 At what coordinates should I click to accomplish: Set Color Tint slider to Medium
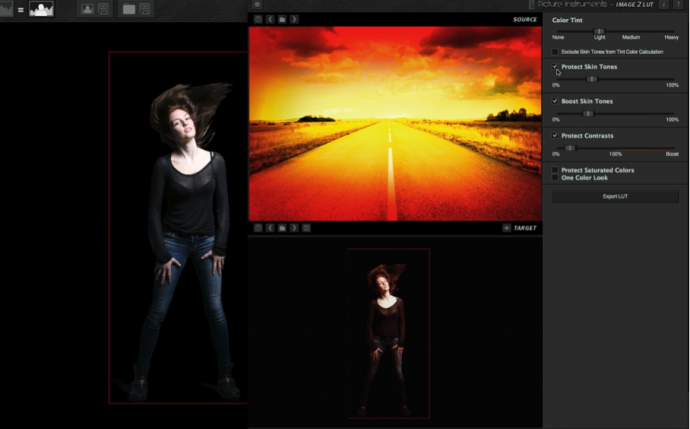(631, 31)
